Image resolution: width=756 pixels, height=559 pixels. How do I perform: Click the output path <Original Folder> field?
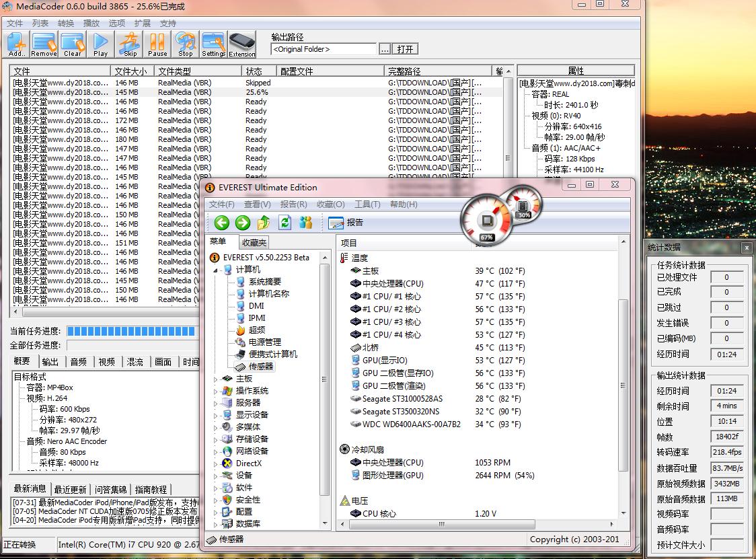[x=324, y=49]
